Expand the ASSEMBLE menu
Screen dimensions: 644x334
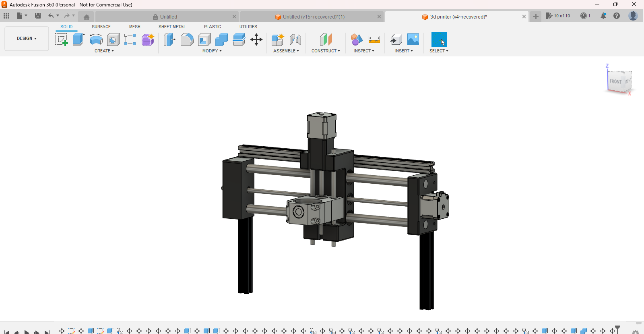(x=286, y=51)
